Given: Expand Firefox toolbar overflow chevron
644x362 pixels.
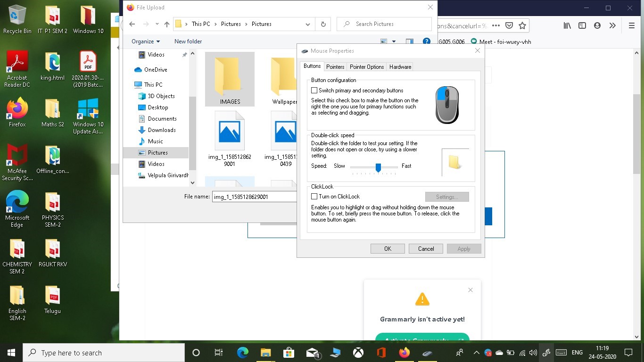Looking at the screenshot, I should coord(612,25).
